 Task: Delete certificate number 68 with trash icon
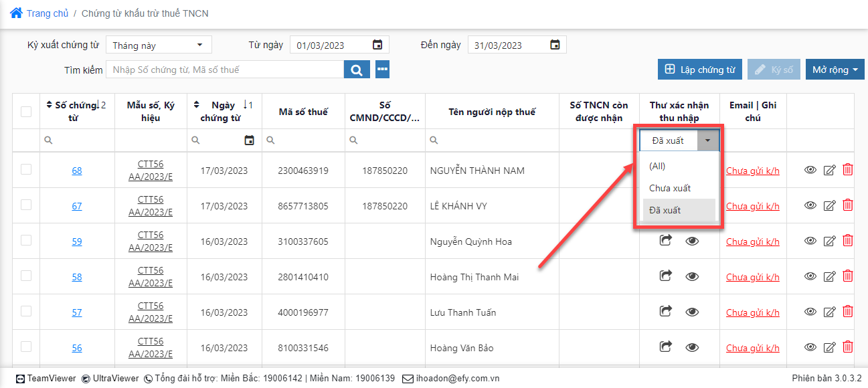point(847,170)
